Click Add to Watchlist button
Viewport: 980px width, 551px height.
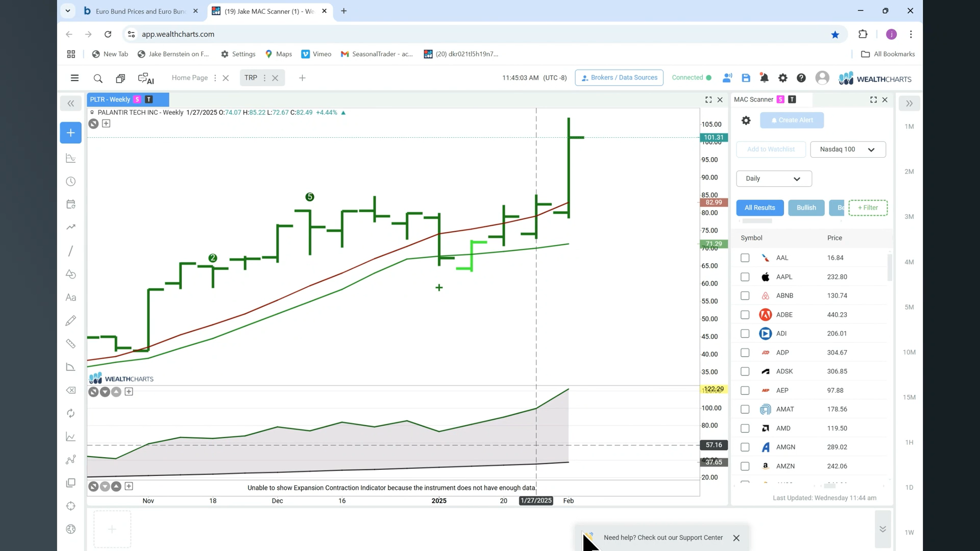click(x=771, y=149)
